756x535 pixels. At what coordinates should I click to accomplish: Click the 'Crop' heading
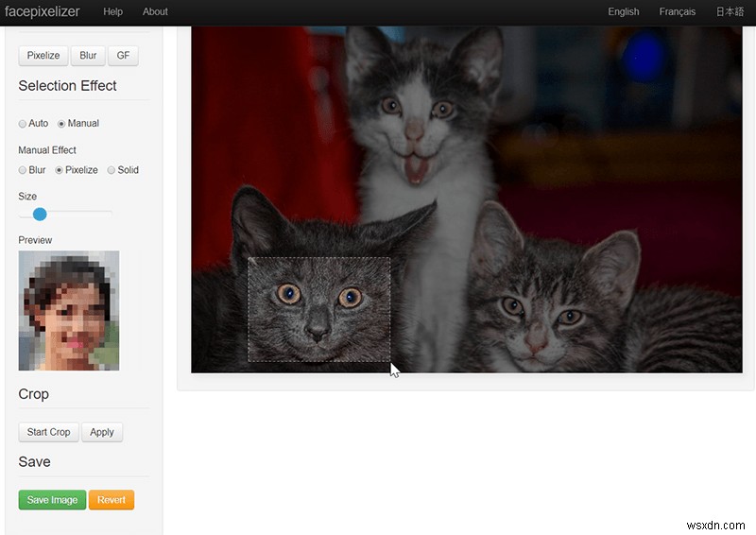click(33, 394)
